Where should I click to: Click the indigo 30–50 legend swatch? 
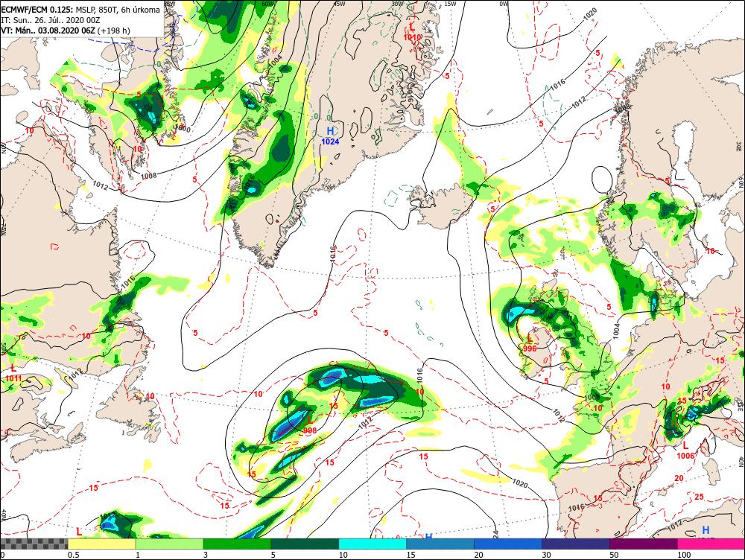coord(575,544)
